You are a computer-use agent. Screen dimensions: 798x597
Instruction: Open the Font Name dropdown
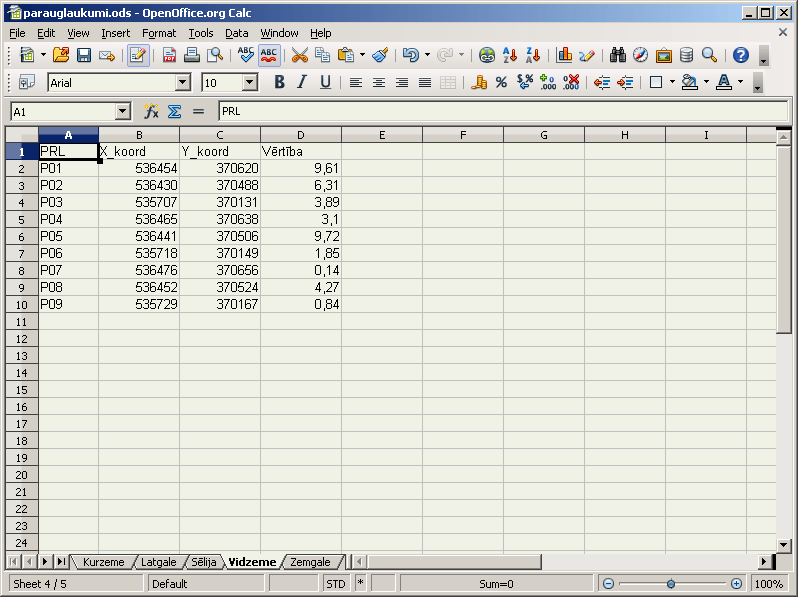(183, 82)
